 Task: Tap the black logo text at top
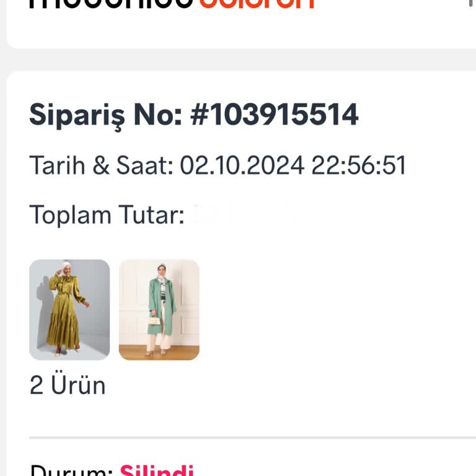tap(112, 3)
